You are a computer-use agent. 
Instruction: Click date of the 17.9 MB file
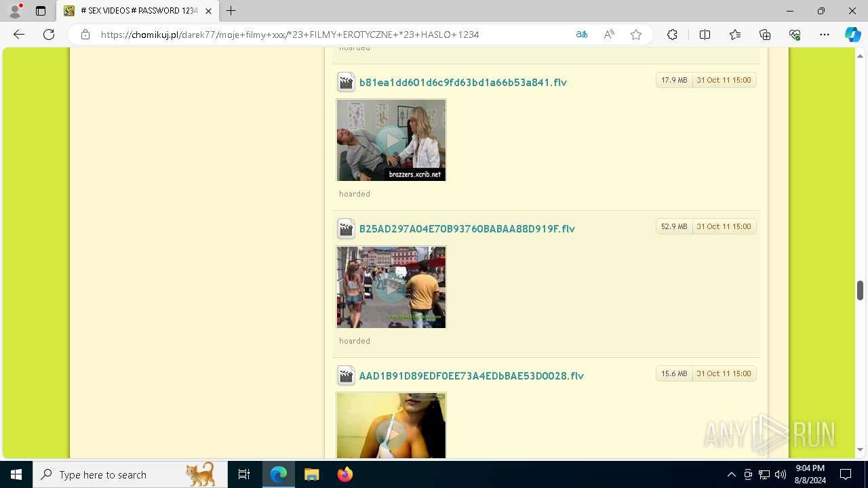click(x=724, y=80)
